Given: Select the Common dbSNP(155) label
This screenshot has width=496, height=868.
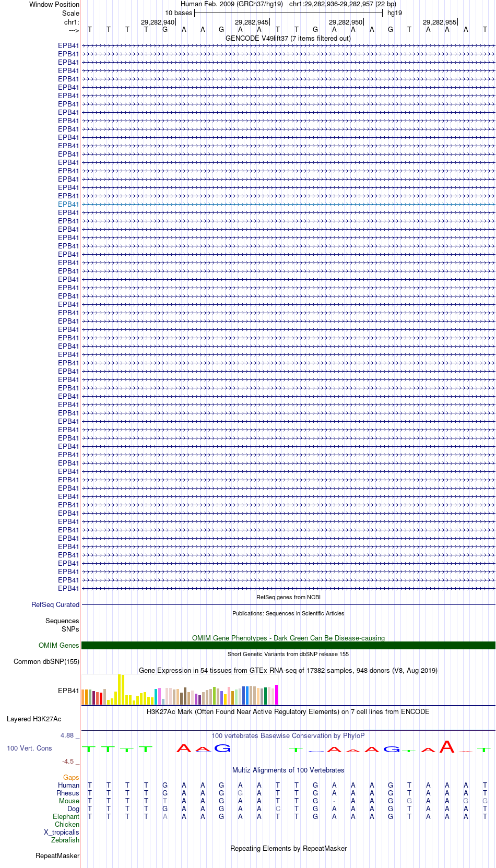Looking at the screenshot, I should (x=46, y=661).
